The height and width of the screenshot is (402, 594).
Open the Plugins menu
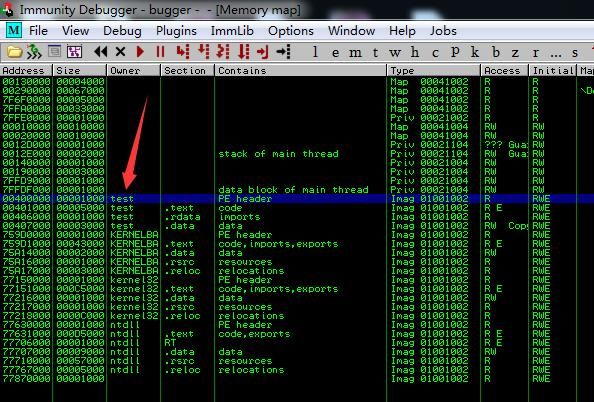(176, 31)
